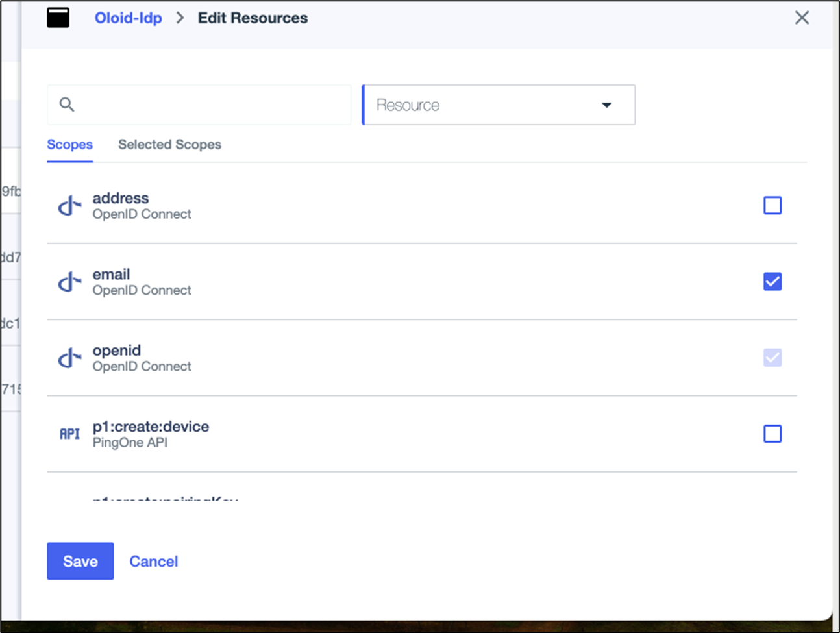Cancel editing resources
The image size is (840, 633).
(154, 562)
